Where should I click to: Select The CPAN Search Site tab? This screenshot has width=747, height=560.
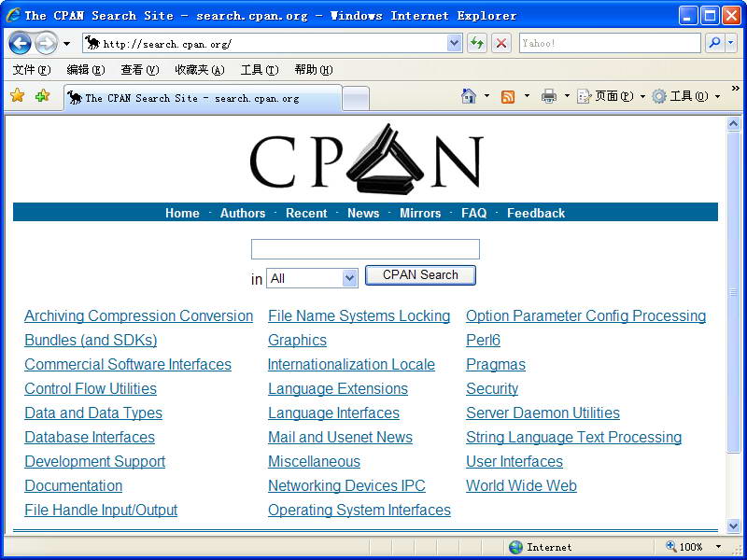click(203, 98)
